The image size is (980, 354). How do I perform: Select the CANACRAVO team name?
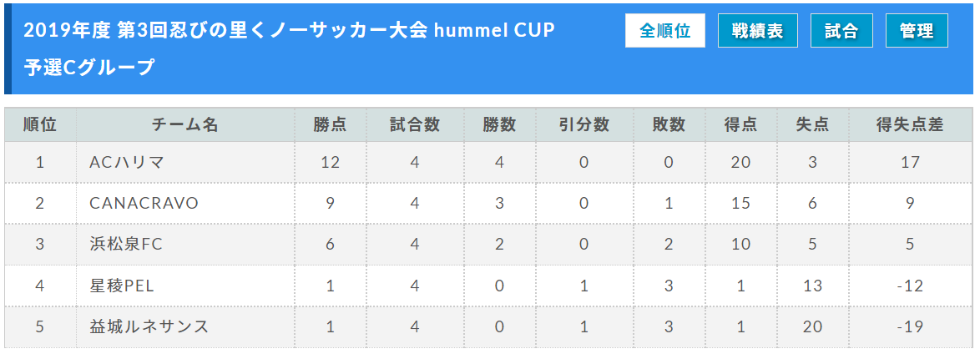click(x=144, y=203)
